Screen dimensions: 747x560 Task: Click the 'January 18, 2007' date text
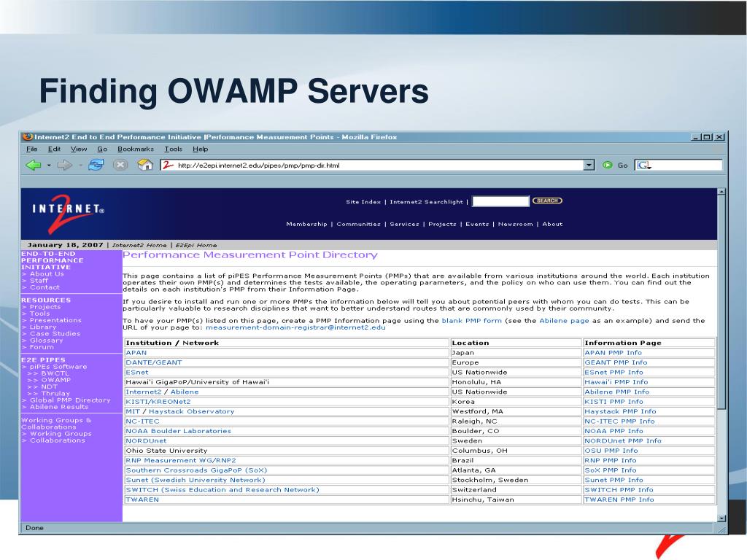point(65,245)
